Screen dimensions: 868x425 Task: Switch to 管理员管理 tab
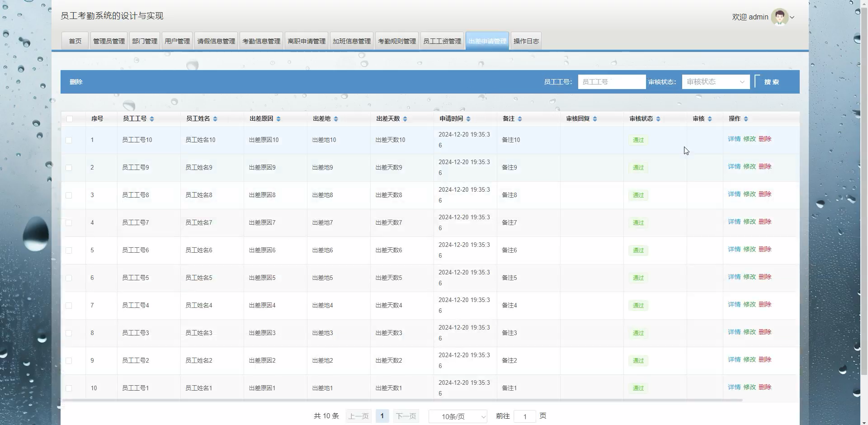click(109, 41)
